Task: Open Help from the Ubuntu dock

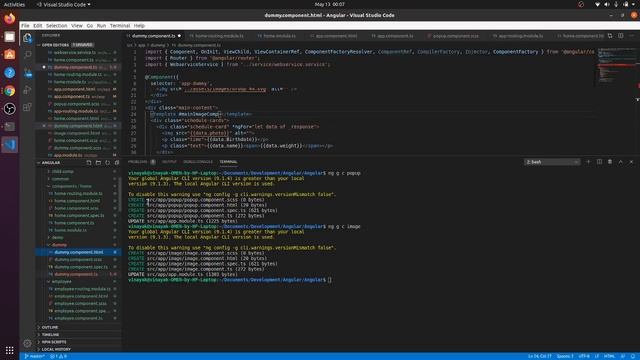Action: tap(9, 73)
